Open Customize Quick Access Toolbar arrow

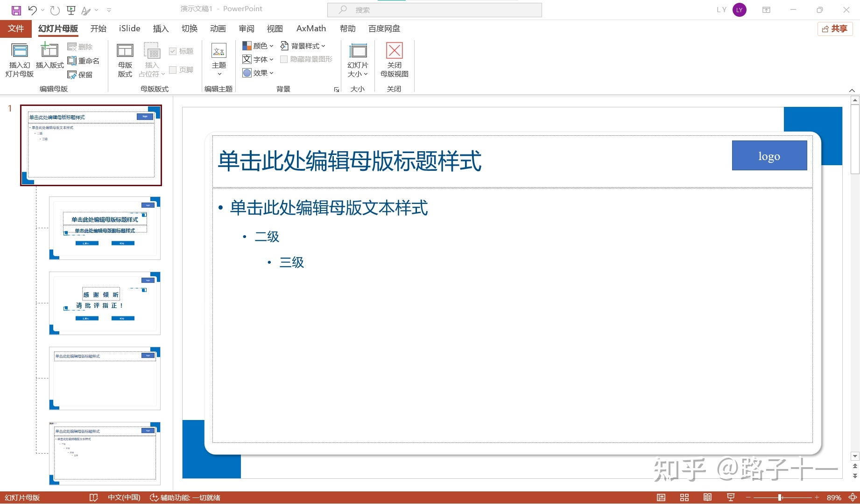(x=109, y=10)
